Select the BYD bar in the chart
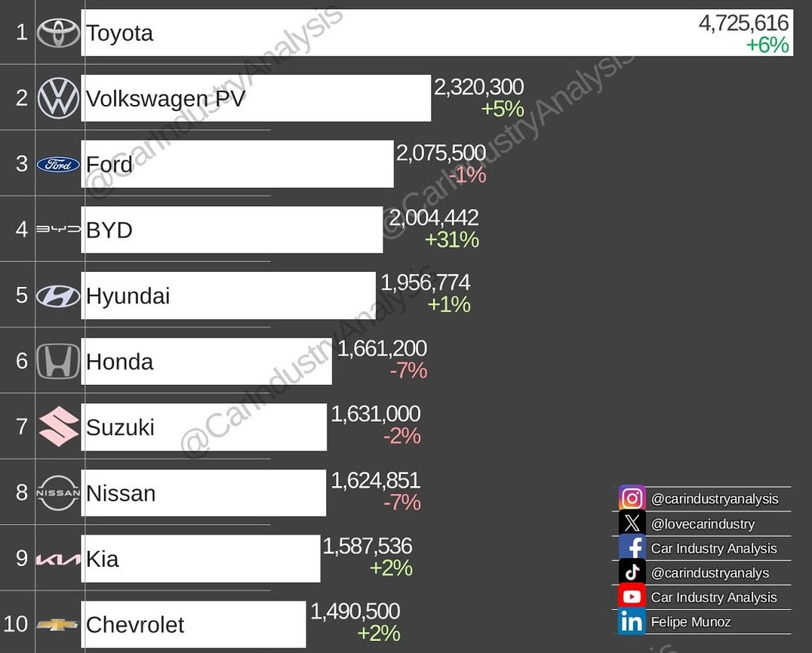The width and height of the screenshot is (812, 653). [x=232, y=229]
